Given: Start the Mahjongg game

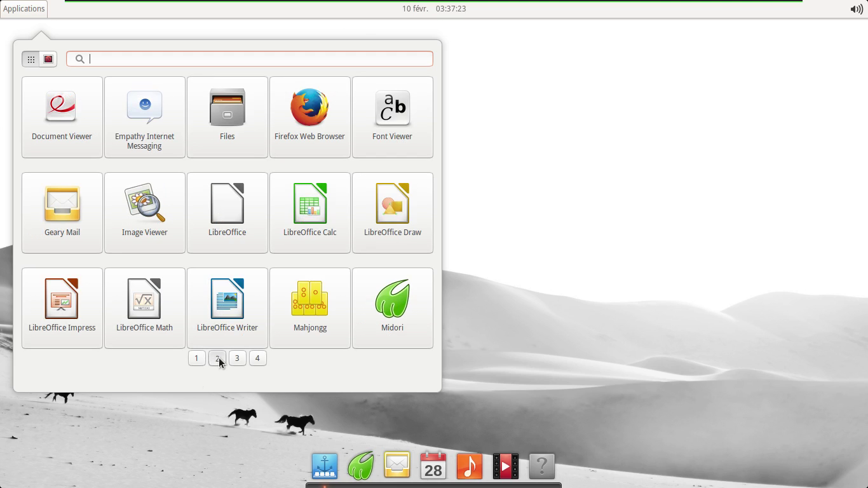Looking at the screenshot, I should 310,308.
